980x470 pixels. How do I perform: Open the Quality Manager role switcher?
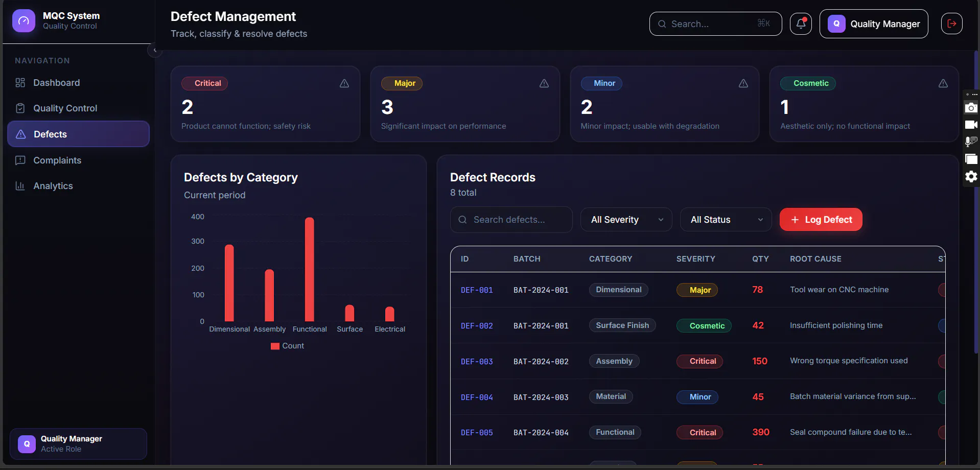click(874, 24)
